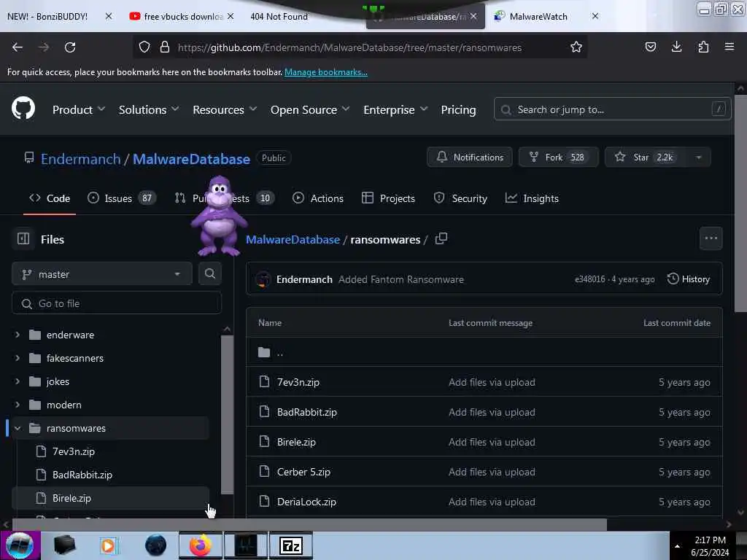The height and width of the screenshot is (560, 747).
Task: Switch to the Insights tab
Action: click(x=532, y=198)
